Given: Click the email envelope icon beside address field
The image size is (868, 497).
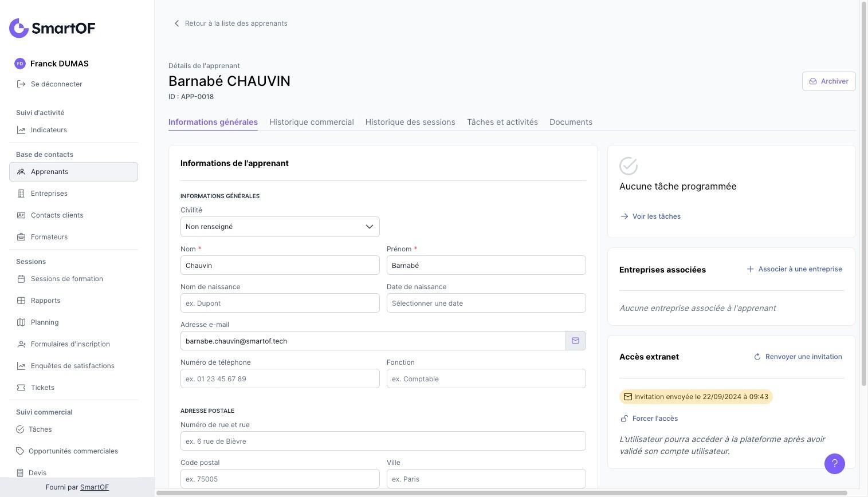Looking at the screenshot, I should [575, 341].
